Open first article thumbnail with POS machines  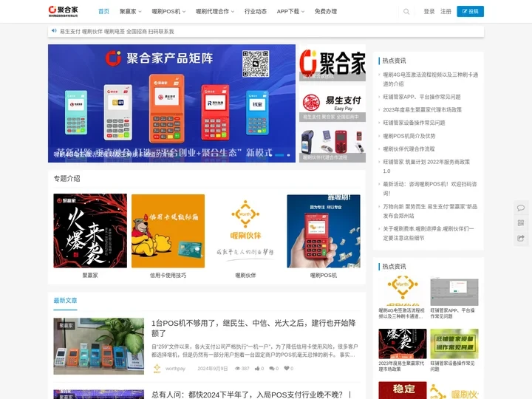[99, 346]
